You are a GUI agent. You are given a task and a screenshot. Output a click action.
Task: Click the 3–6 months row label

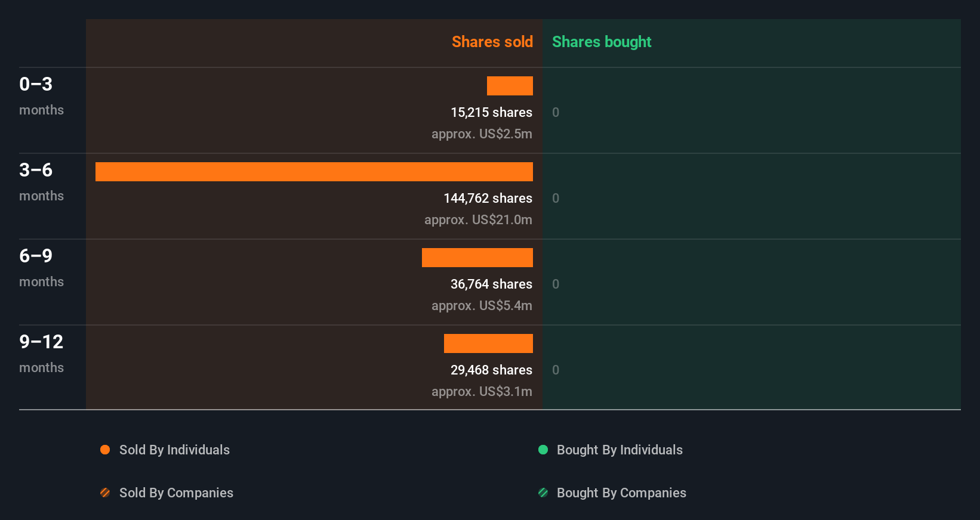41,181
